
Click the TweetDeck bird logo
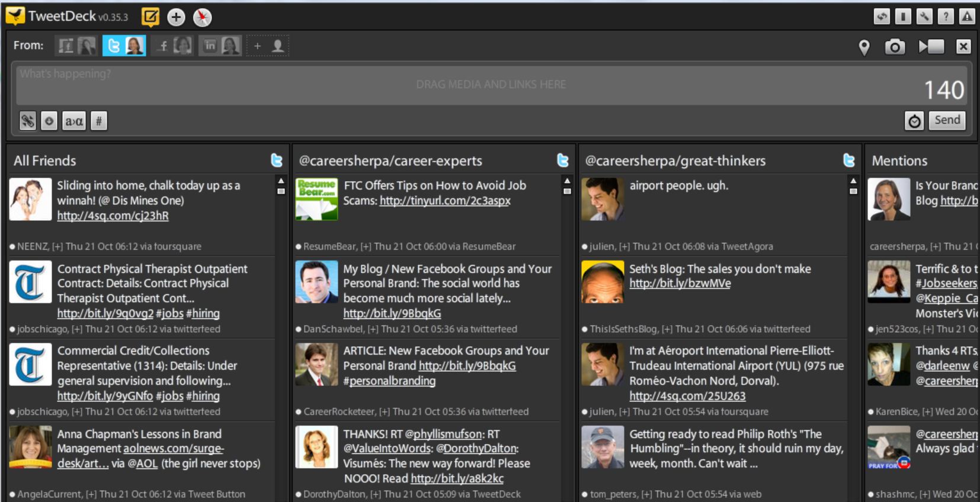[15, 16]
